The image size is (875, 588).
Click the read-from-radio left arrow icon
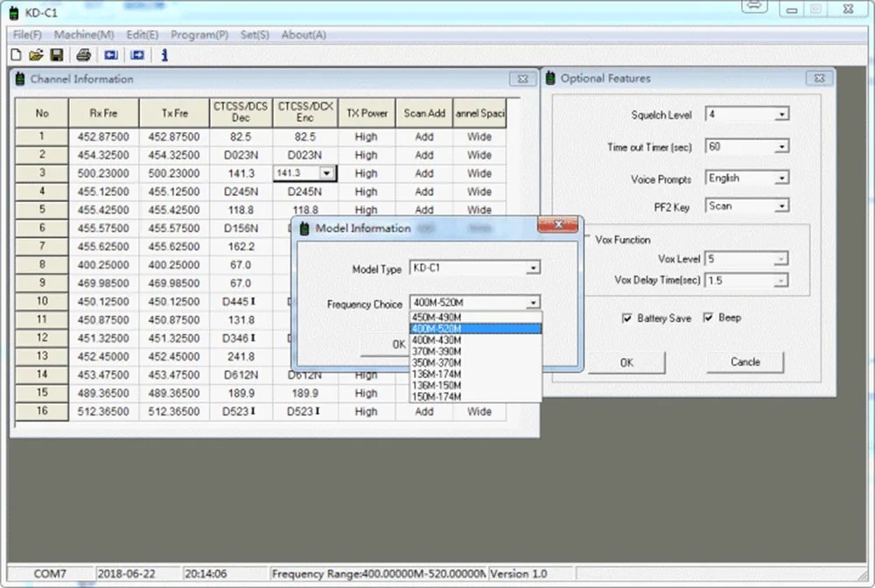tap(111, 55)
